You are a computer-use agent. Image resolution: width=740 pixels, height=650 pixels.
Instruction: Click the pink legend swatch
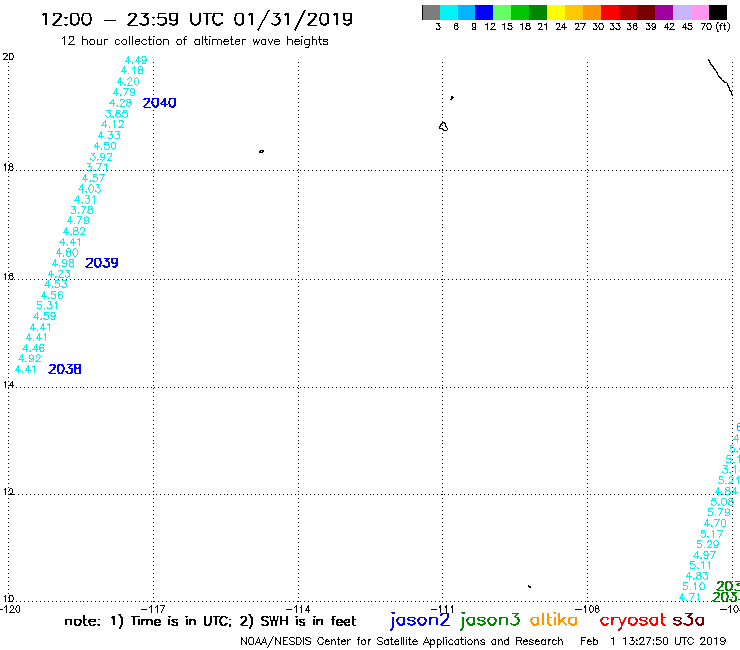pos(699,12)
